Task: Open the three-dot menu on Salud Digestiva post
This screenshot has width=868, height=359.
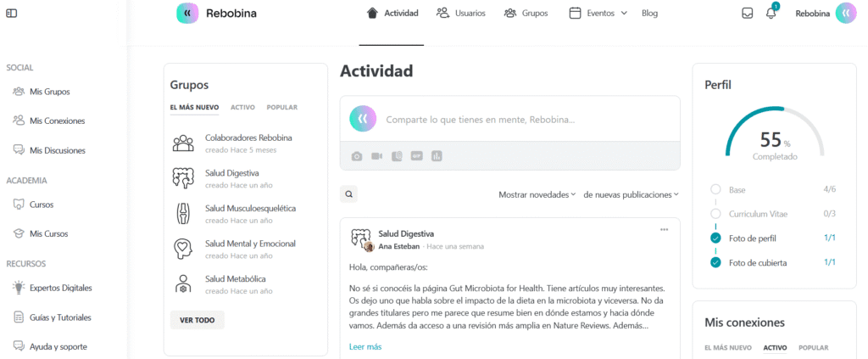Action: 664,229
